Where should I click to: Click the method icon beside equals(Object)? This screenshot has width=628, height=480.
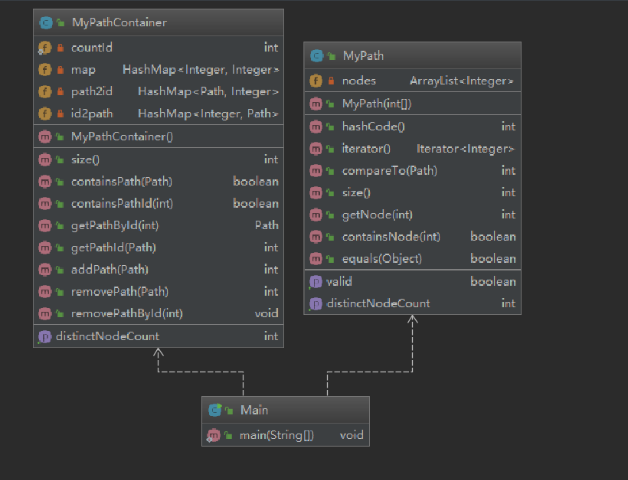pos(316,259)
